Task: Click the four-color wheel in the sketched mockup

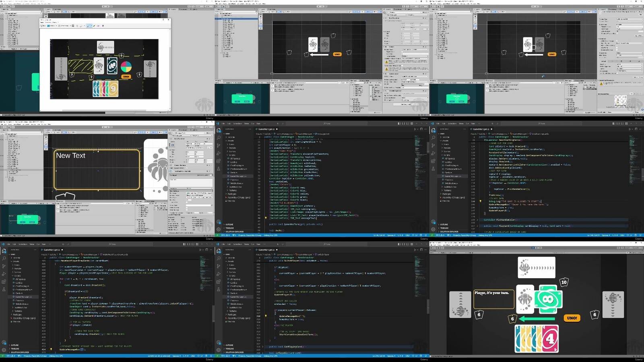Action: (126, 66)
